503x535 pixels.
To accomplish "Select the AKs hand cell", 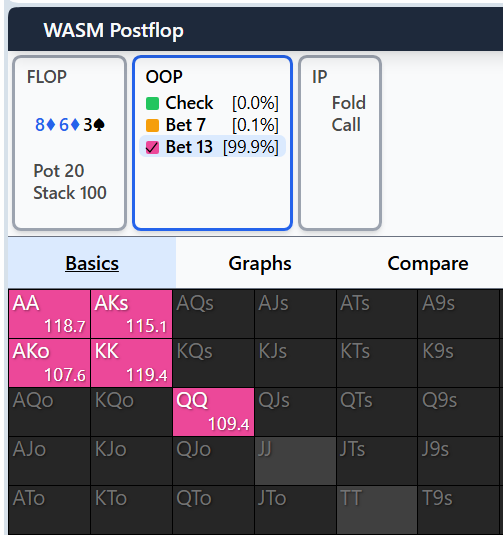I will [x=131, y=314].
